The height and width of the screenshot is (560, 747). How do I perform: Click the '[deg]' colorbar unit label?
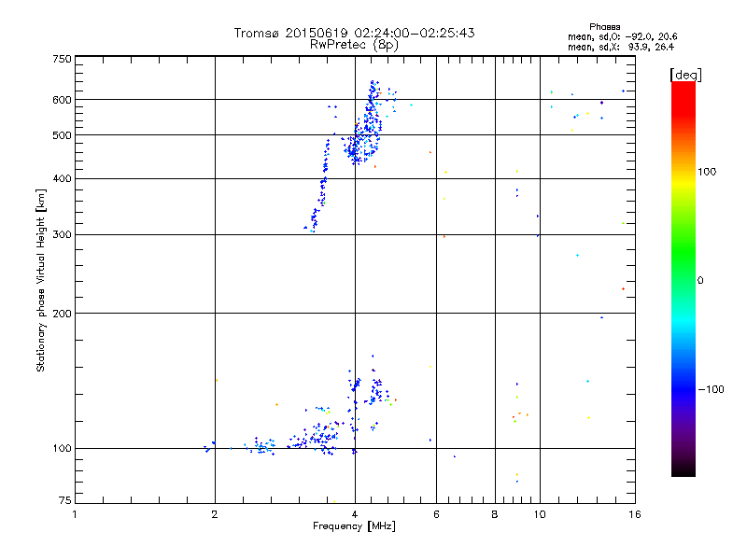[685, 75]
